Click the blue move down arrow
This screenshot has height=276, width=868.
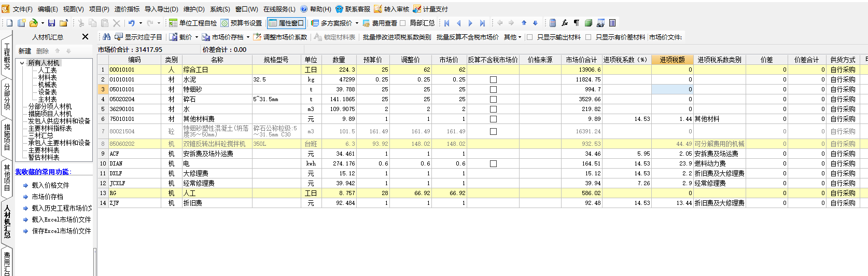tap(535, 23)
